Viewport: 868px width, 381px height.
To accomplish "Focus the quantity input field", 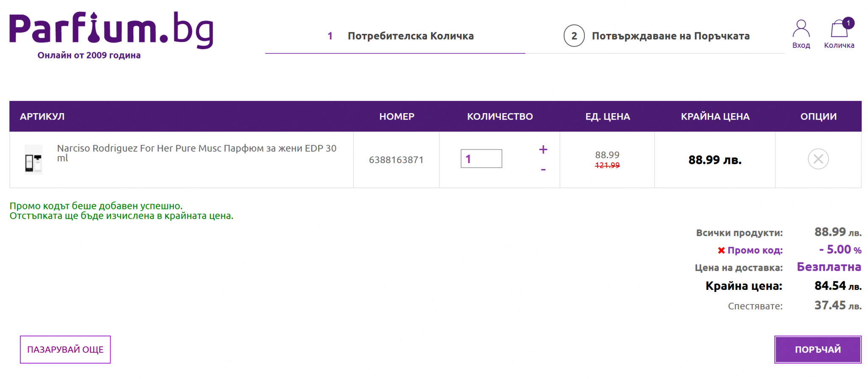I will tap(481, 159).
